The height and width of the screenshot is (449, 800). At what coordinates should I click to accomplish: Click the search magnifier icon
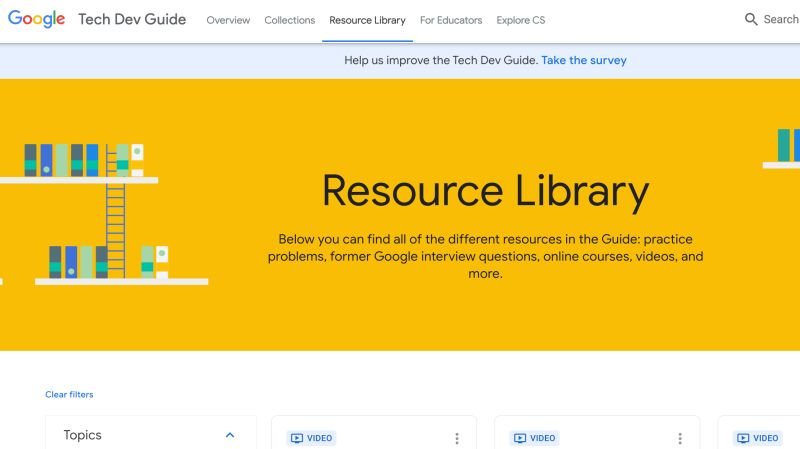pyautogui.click(x=751, y=19)
